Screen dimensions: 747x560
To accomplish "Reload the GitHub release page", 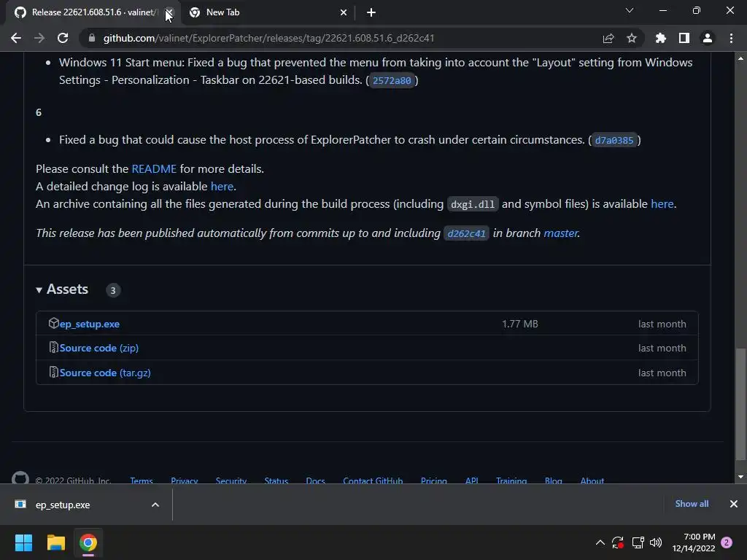I will [x=63, y=38].
